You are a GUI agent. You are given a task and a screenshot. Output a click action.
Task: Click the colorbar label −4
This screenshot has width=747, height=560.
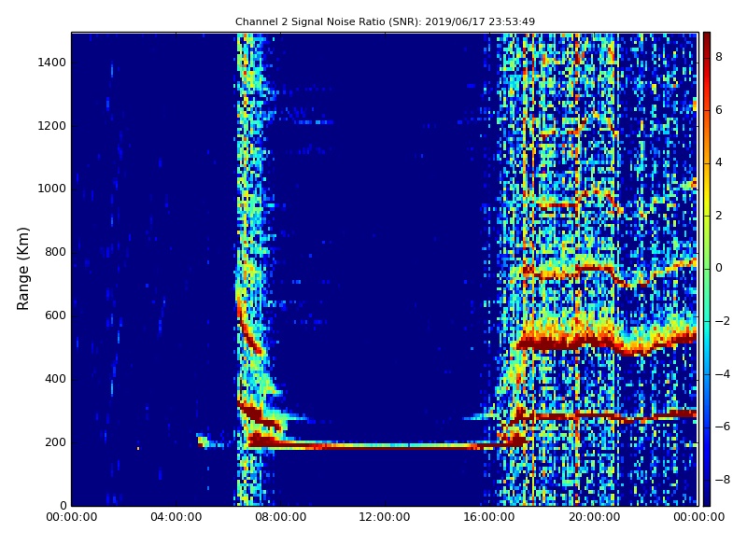coord(723,374)
